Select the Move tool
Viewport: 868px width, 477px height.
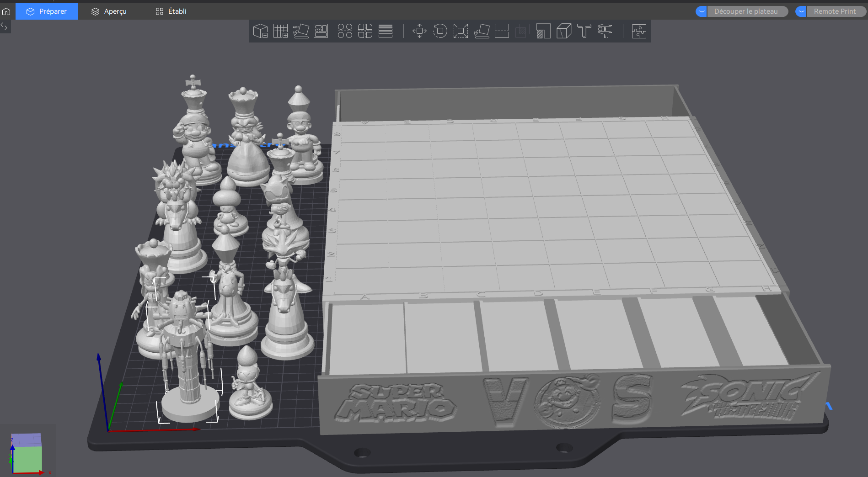tap(419, 31)
